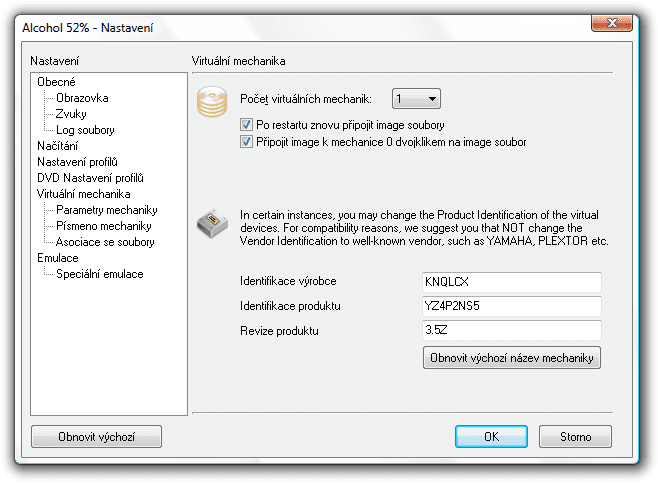Screen dimensions: 658x483
Task: Confirm settings with the OK button
Action: [491, 437]
